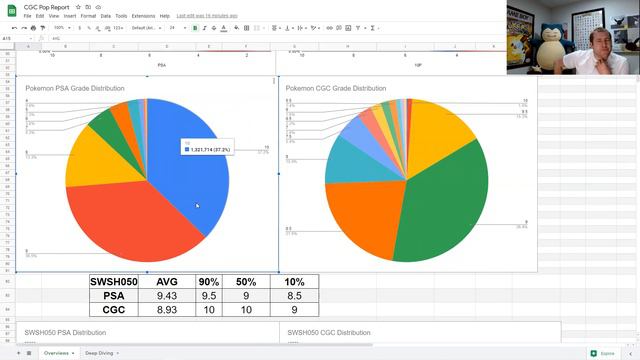
Task: Open the Data menu
Action: pyautogui.click(x=106, y=16)
